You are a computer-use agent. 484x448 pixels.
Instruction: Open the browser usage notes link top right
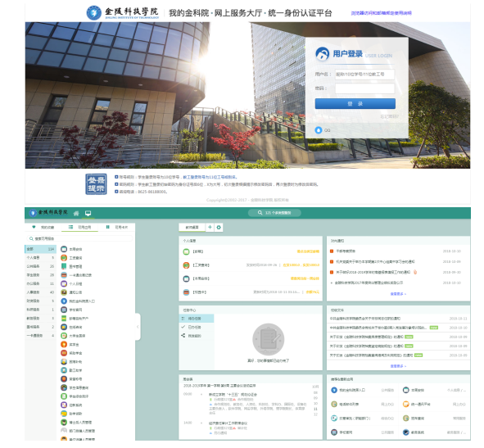(381, 13)
